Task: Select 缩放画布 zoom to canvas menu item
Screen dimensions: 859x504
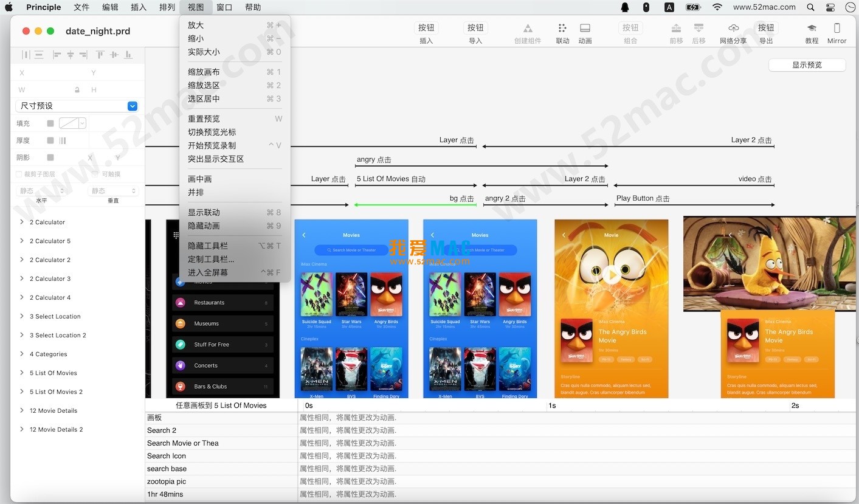Action: pyautogui.click(x=235, y=72)
